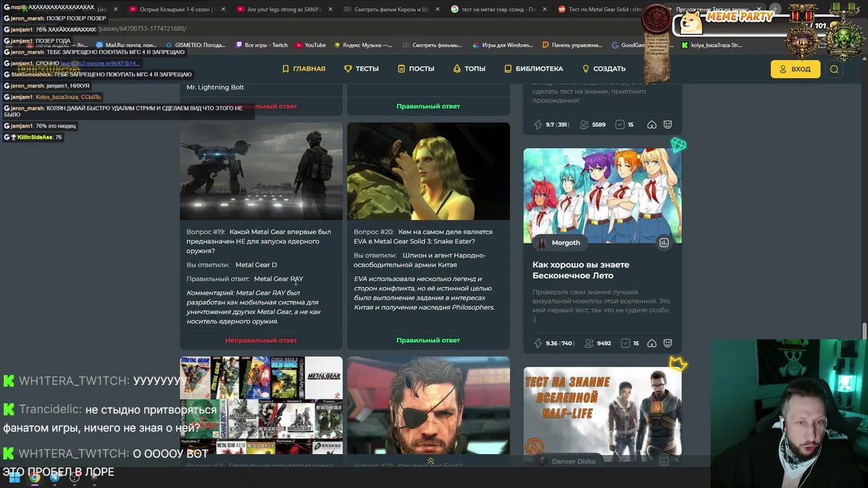Click the crown badge on Half-Life card

coord(678,364)
